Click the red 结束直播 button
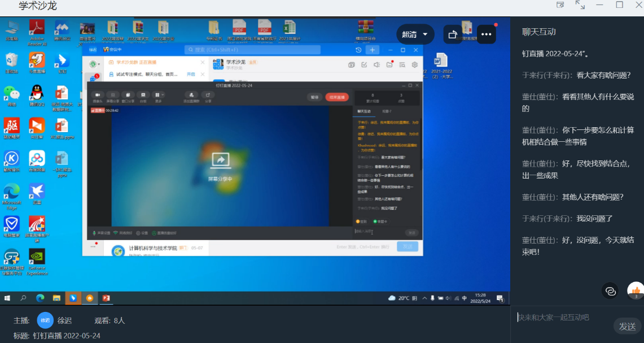The image size is (644, 343). pos(337,97)
